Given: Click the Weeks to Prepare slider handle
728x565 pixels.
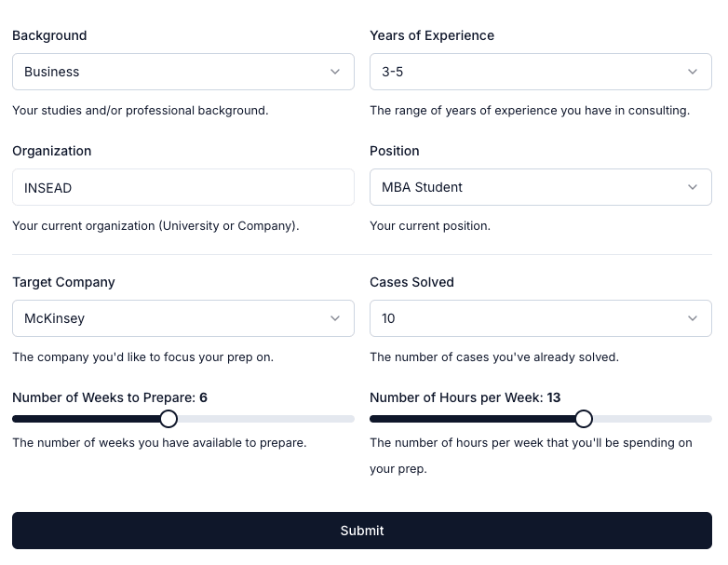Looking at the screenshot, I should click(x=169, y=419).
